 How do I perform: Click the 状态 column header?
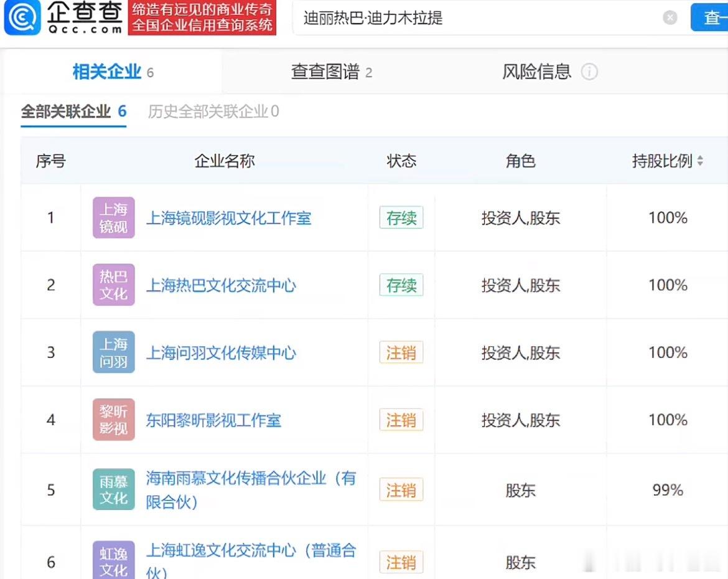pos(401,161)
